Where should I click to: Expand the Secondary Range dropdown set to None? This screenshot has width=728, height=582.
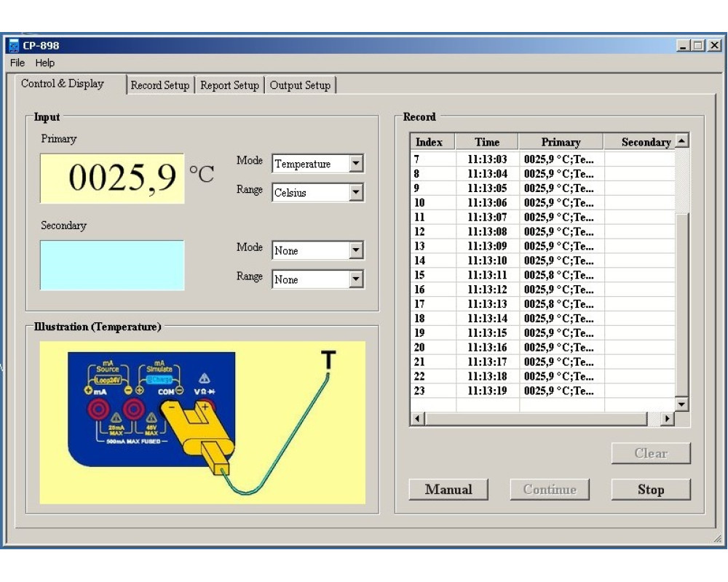356,279
